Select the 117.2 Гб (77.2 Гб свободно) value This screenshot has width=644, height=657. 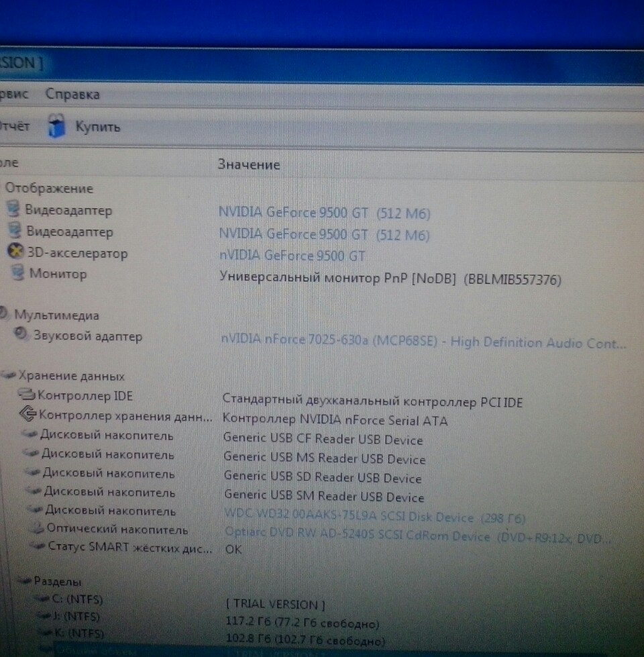click(x=303, y=622)
